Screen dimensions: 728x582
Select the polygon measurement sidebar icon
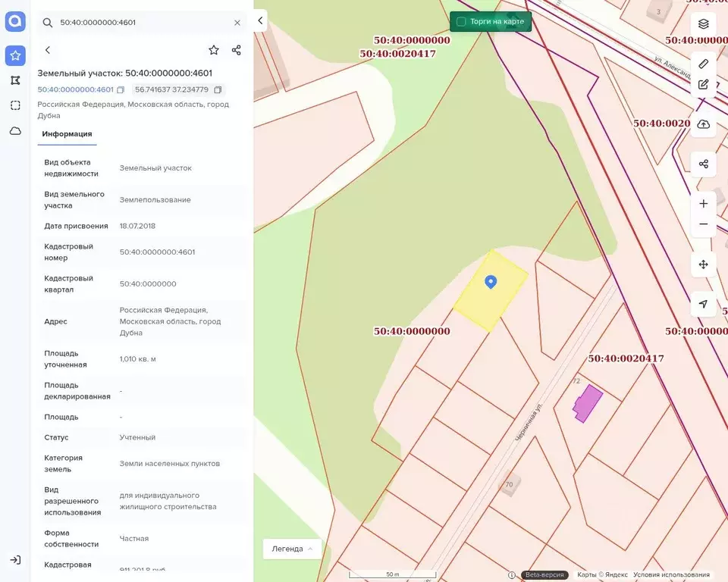pos(15,80)
